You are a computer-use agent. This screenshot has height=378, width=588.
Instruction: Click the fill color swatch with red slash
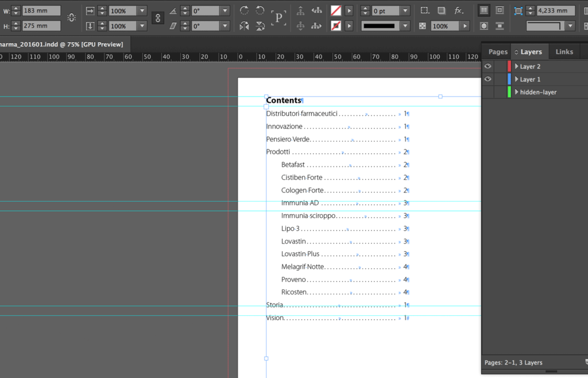click(335, 10)
